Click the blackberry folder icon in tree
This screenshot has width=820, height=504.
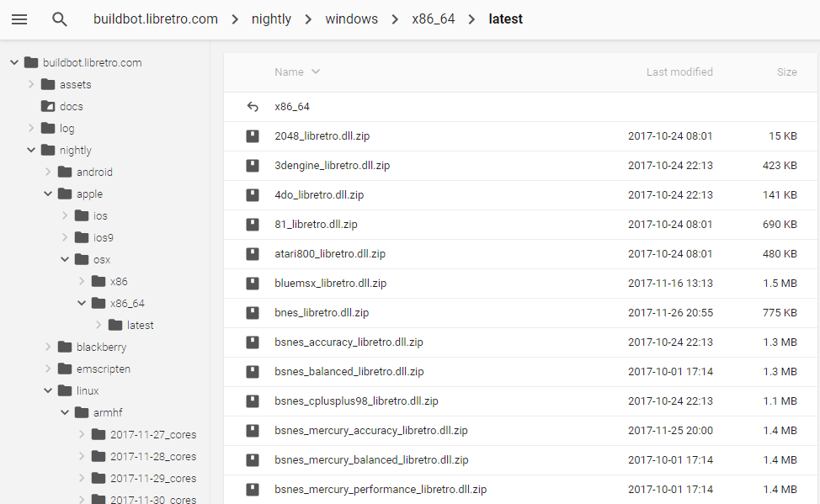(x=65, y=347)
